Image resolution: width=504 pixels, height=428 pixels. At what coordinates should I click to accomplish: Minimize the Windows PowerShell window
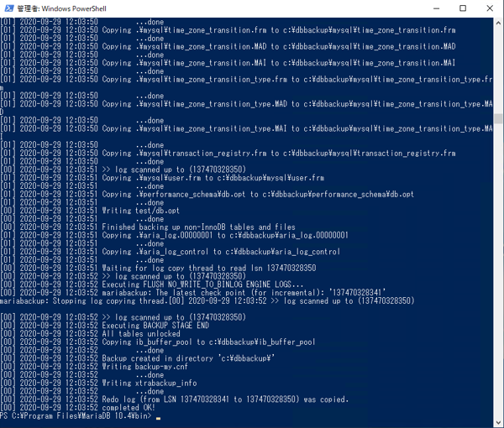pos(436,8)
